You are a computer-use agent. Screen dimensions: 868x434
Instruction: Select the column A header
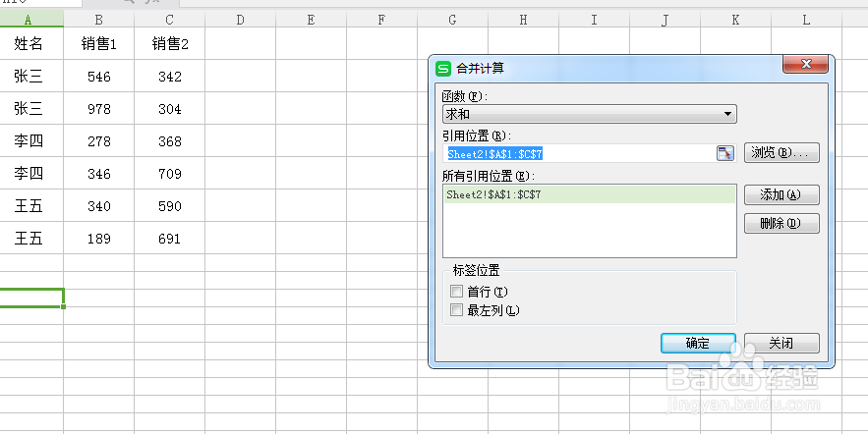tap(28, 19)
